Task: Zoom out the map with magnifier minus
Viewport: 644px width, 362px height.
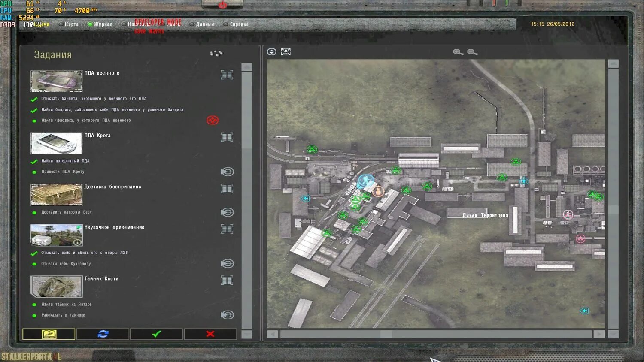Action: [x=472, y=52]
